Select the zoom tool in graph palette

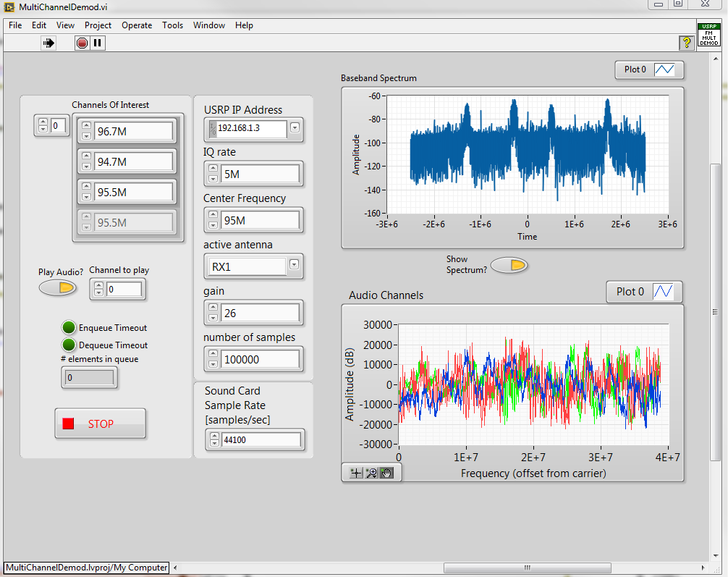(371, 473)
